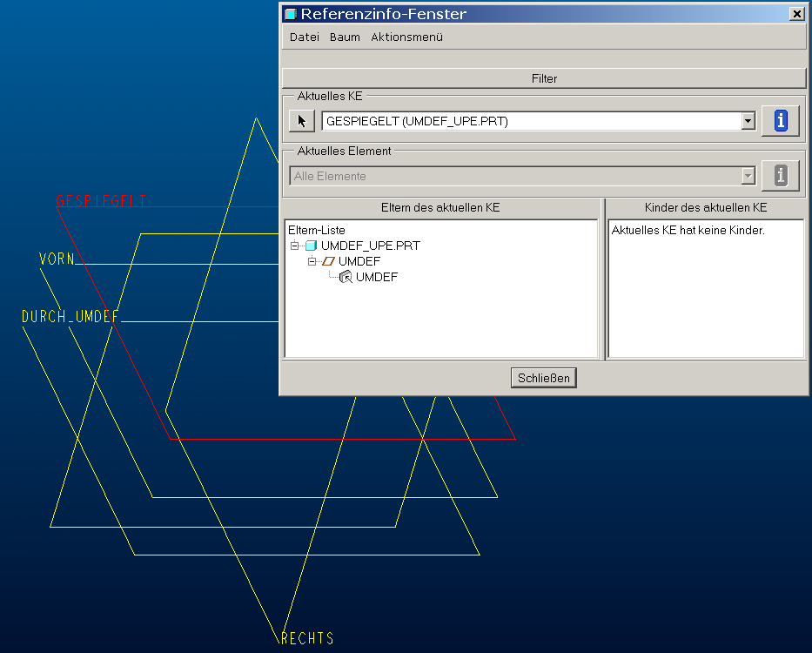Image resolution: width=812 pixels, height=653 pixels.
Task: Open the Datei menu
Action: click(x=305, y=37)
